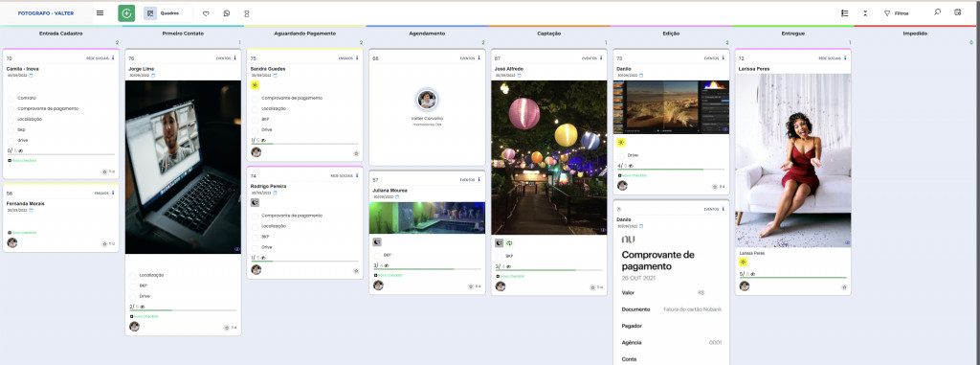
Task: Check Drive on Rodrigo Pereira card
Action: (x=255, y=247)
